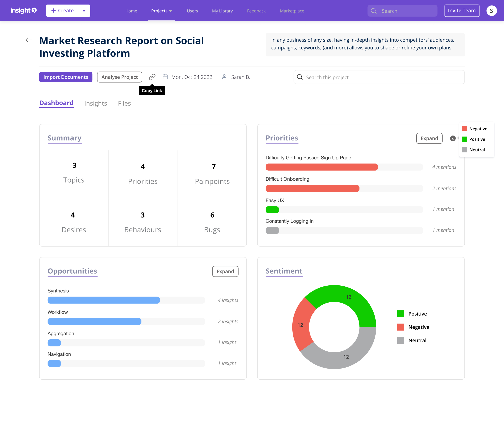Click the insight7 logo

23,11
